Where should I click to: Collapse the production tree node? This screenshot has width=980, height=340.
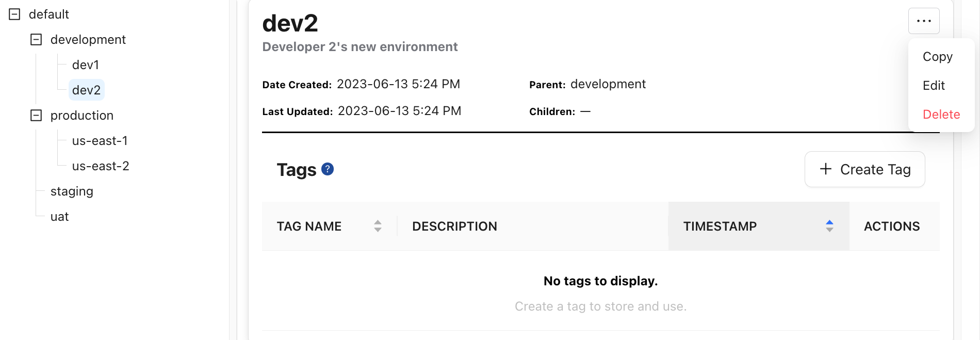tap(36, 116)
